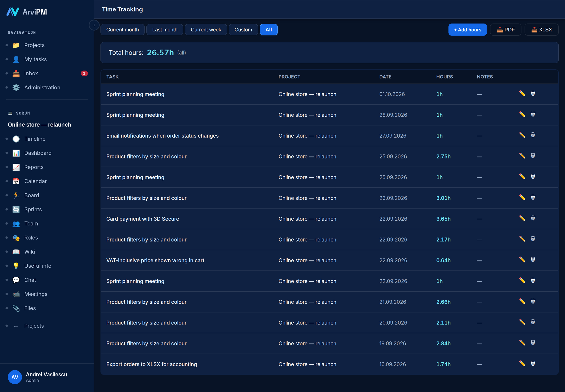Edit the VAT-inclusive price entry
Image resolution: width=565 pixels, height=392 pixels.
tap(522, 260)
